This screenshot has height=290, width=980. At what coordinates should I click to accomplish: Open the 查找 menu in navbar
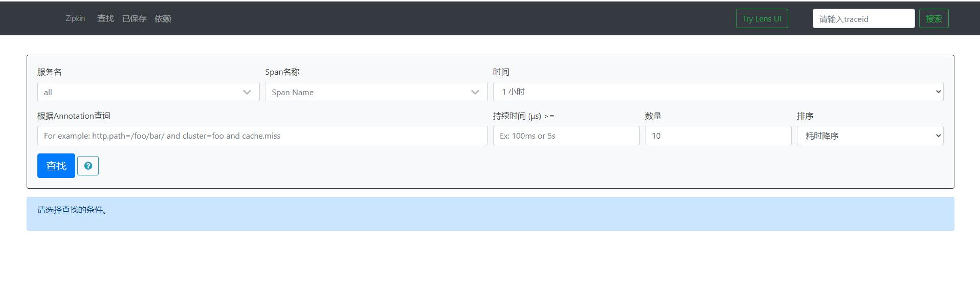coord(105,18)
